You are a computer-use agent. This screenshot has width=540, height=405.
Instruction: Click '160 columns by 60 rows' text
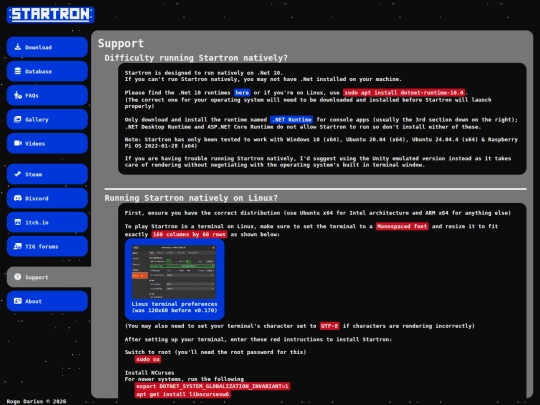[189, 235]
